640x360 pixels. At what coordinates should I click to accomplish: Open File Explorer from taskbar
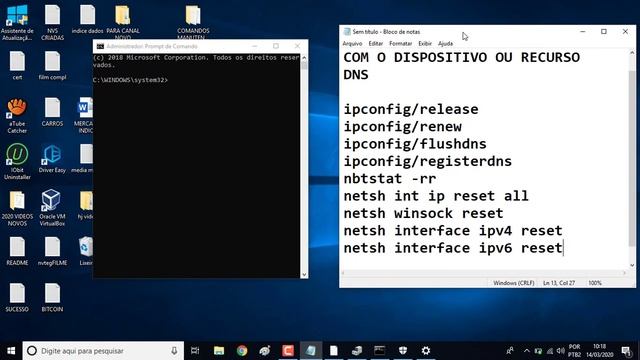tap(219, 351)
